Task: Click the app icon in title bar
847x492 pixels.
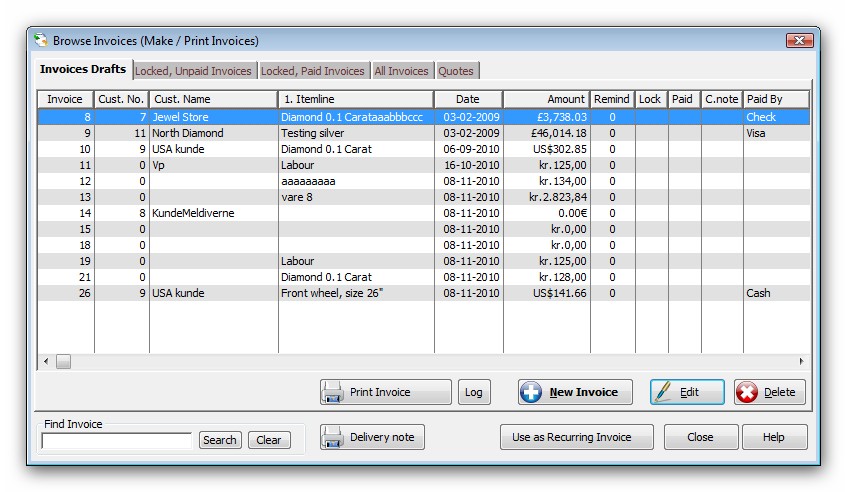Action: pos(41,40)
